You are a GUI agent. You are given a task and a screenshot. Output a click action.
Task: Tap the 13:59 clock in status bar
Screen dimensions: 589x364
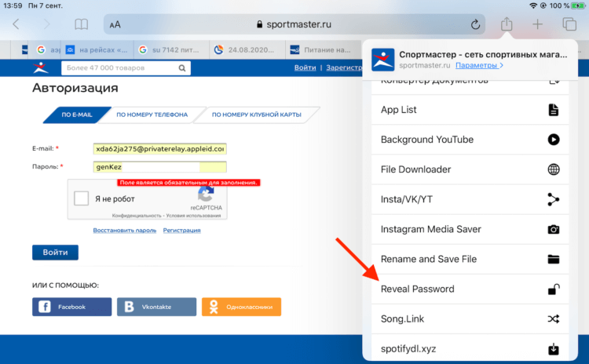click(x=13, y=5)
